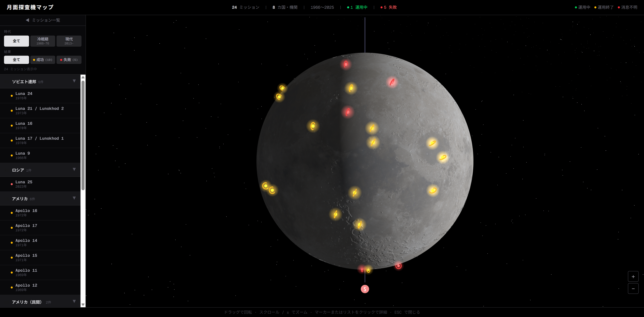Expand the アメリカ（民間） group
This screenshot has height=317, width=644.
pyautogui.click(x=74, y=301)
